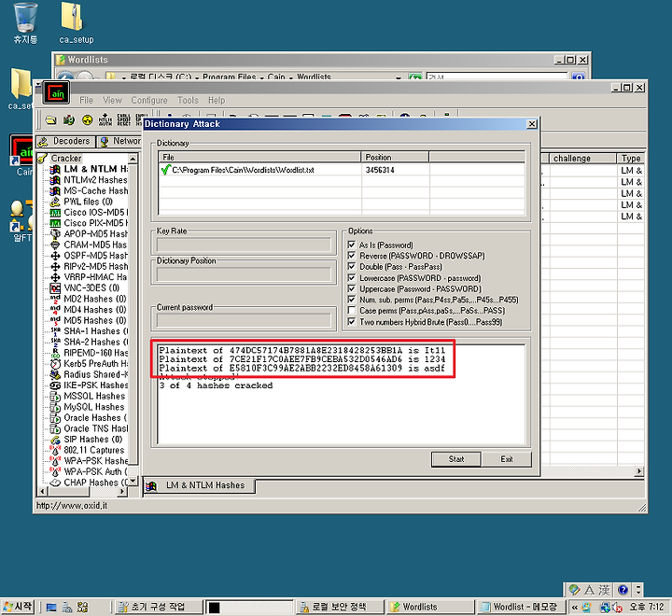Enable the Case perms checkbox
The width and height of the screenshot is (672, 616).
click(x=352, y=311)
